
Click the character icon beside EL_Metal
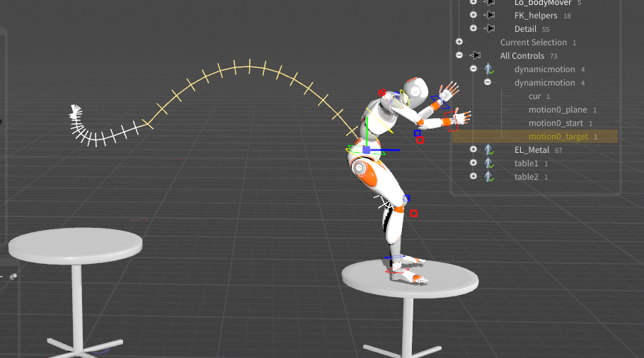point(489,150)
